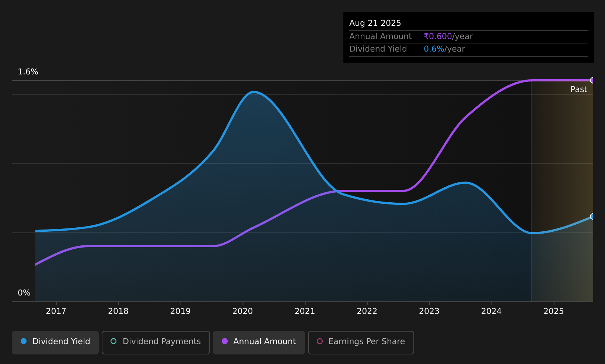This screenshot has height=364, width=605.
Task: Select the 2025 x-axis label
Action: point(554,311)
